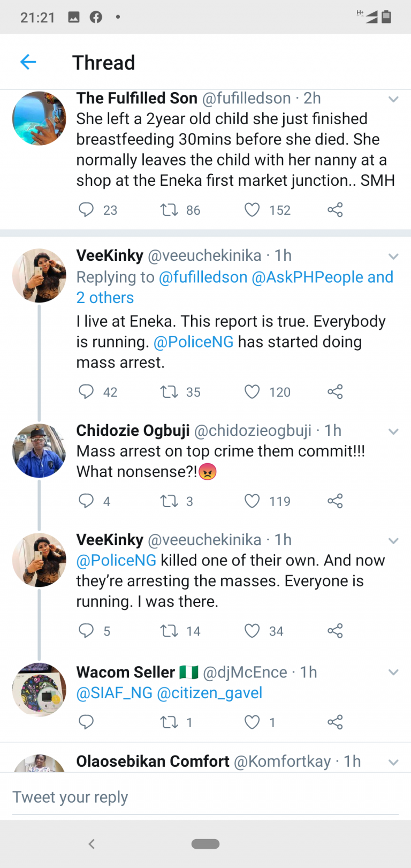Tap the '2 others' link
The image size is (411, 868).
click(105, 298)
